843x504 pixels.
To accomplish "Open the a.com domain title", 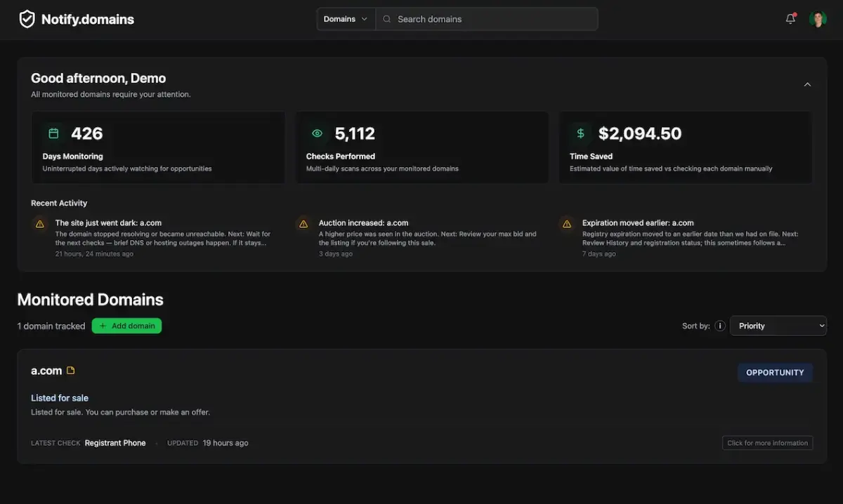I will coord(46,371).
